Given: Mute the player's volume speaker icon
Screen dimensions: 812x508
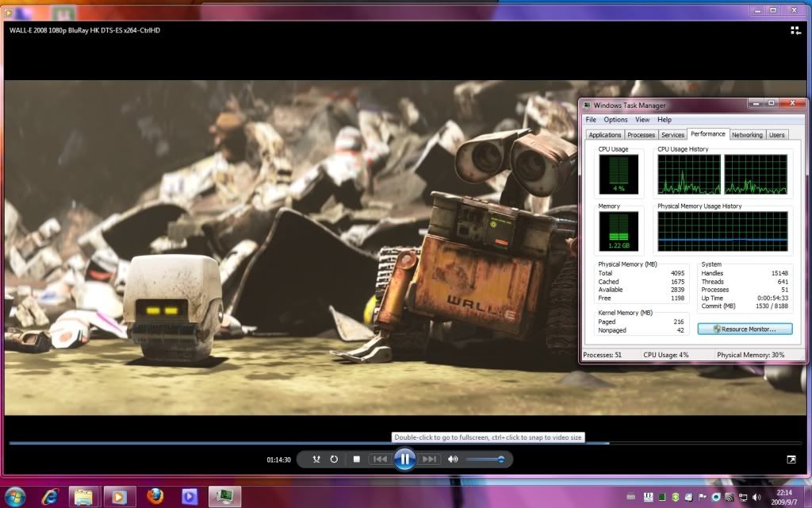Looking at the screenshot, I should tap(453, 459).
